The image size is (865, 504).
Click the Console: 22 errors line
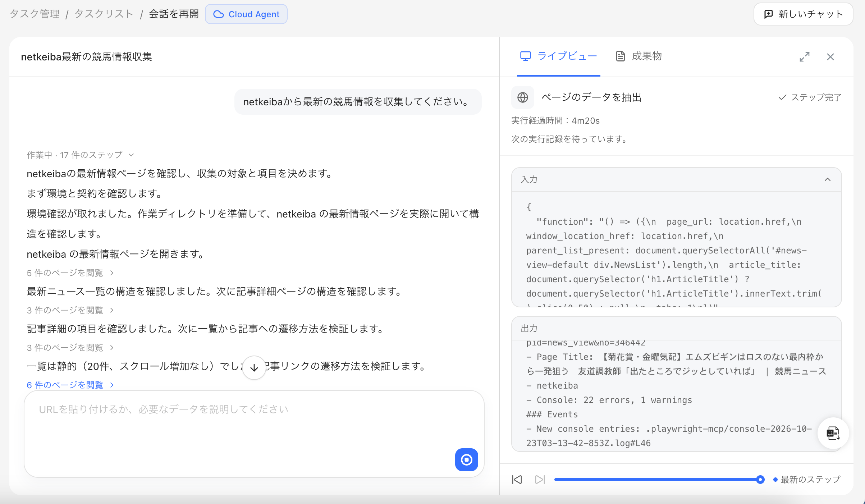[609, 400]
